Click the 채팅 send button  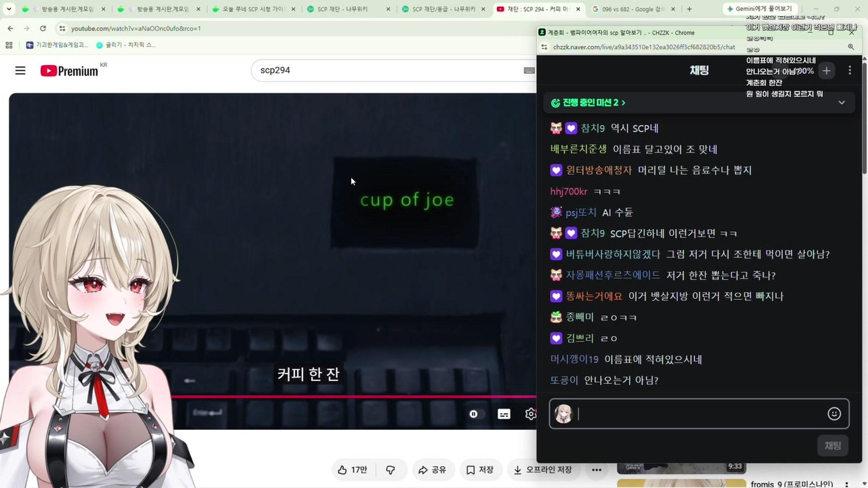point(833,445)
